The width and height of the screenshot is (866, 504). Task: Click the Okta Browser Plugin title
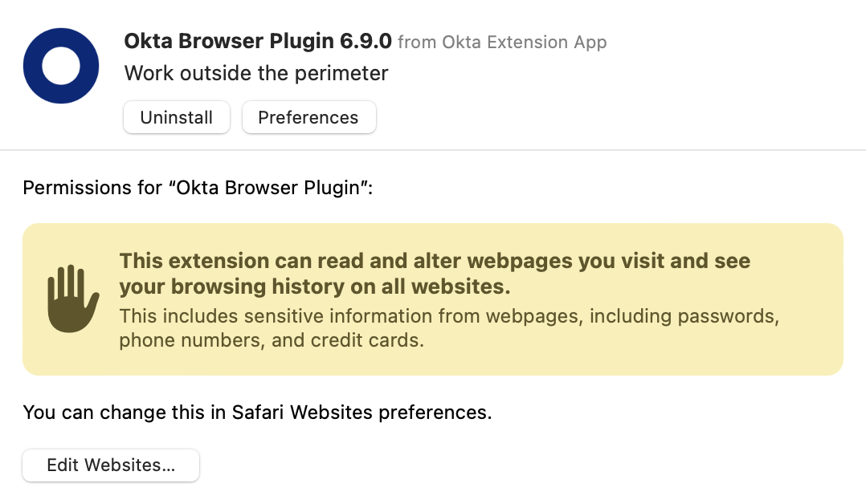coord(229,41)
